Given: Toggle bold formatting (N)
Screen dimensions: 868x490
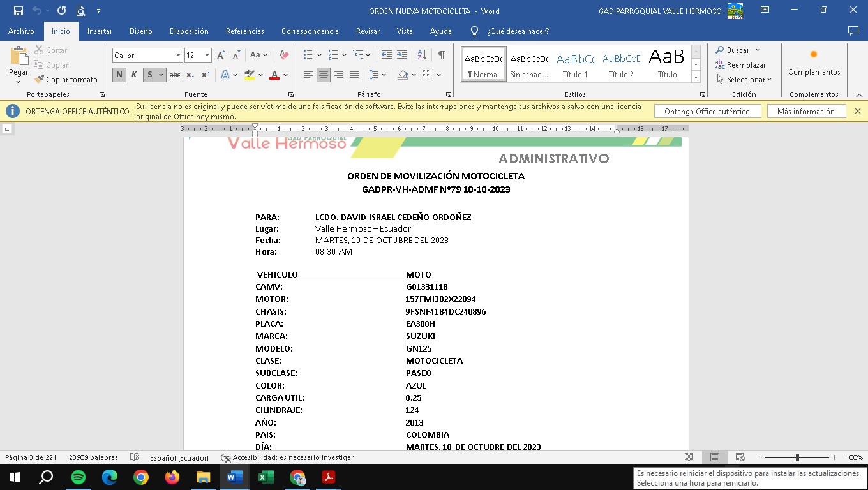Looking at the screenshot, I should click(119, 75).
